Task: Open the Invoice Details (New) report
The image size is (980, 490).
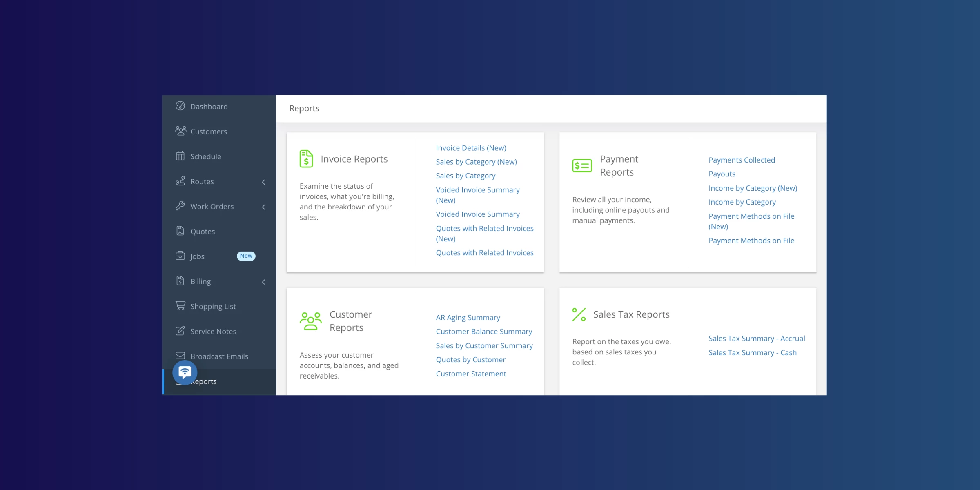Action: pos(471,148)
